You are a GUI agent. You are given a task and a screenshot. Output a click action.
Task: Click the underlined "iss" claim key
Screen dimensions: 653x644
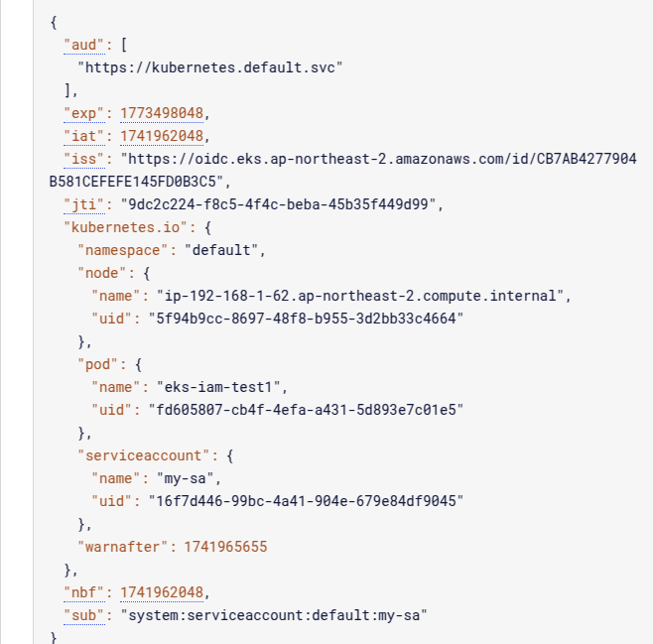(84, 159)
